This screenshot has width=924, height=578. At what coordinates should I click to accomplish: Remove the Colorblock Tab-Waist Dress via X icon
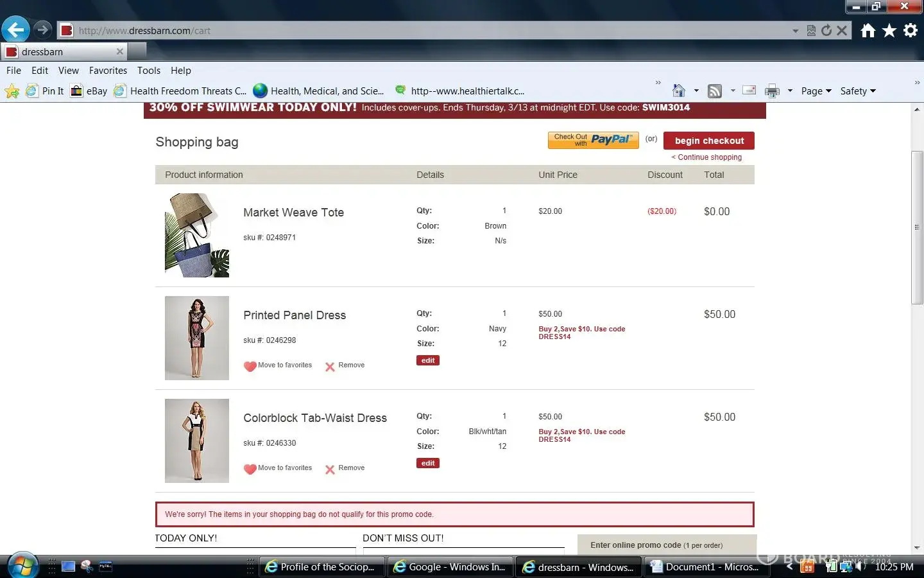pos(330,469)
